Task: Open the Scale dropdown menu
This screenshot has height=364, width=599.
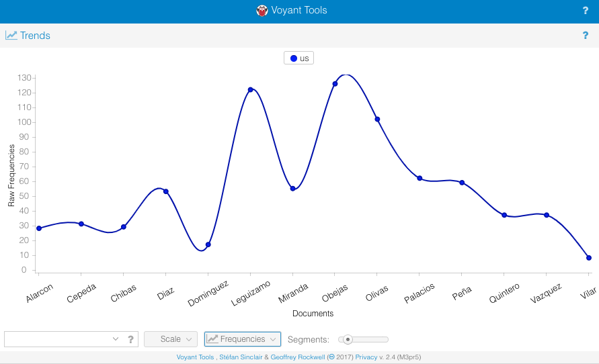Action: coord(171,339)
